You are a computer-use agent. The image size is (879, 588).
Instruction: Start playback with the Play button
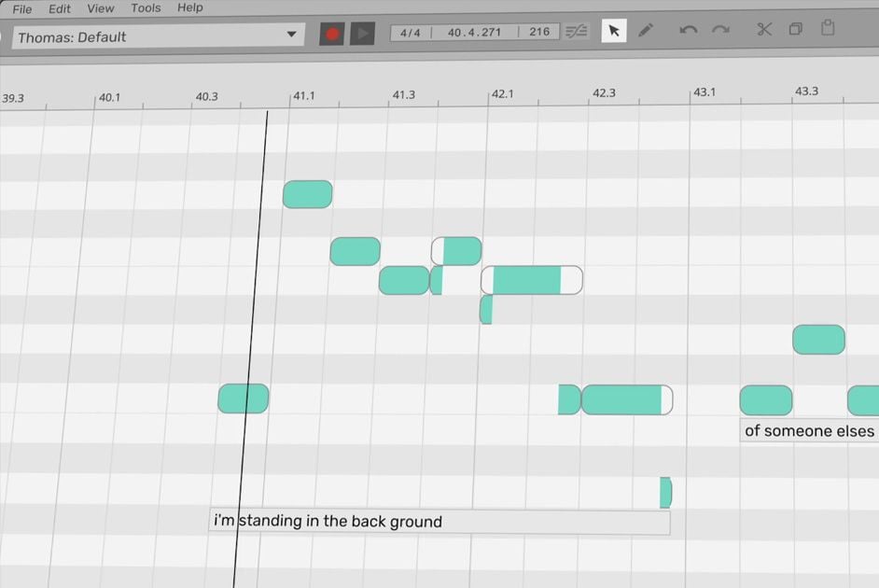(x=362, y=34)
